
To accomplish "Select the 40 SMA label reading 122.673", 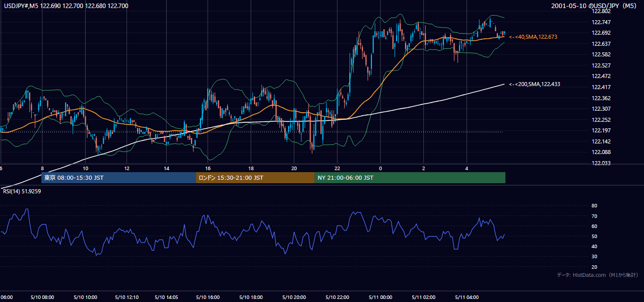I will click(x=533, y=37).
